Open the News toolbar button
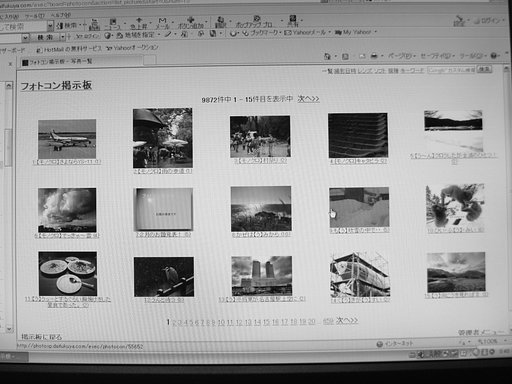 pyautogui.click(x=113, y=23)
